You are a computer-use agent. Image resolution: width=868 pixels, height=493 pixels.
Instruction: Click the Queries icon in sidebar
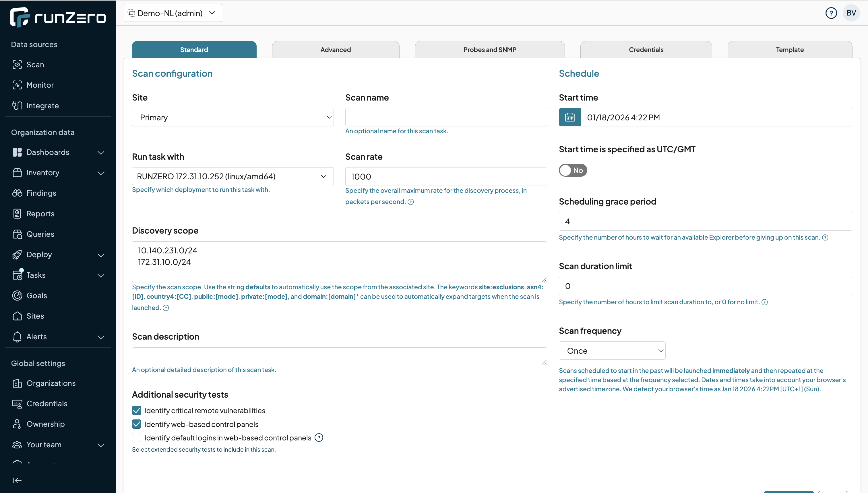[17, 234]
